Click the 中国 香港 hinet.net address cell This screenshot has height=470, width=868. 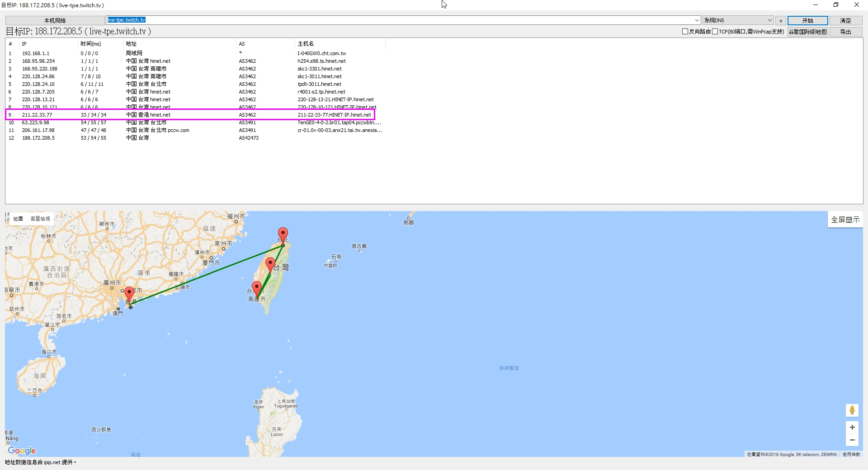(148, 115)
